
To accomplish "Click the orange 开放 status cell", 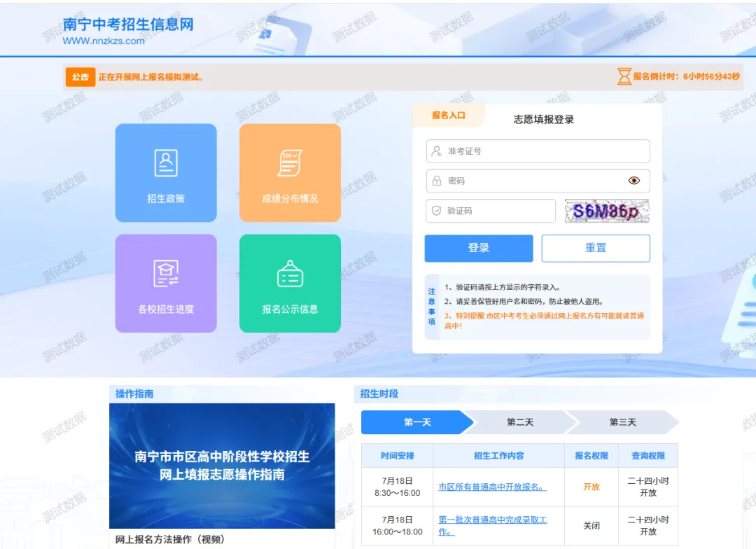I will coord(591,487).
